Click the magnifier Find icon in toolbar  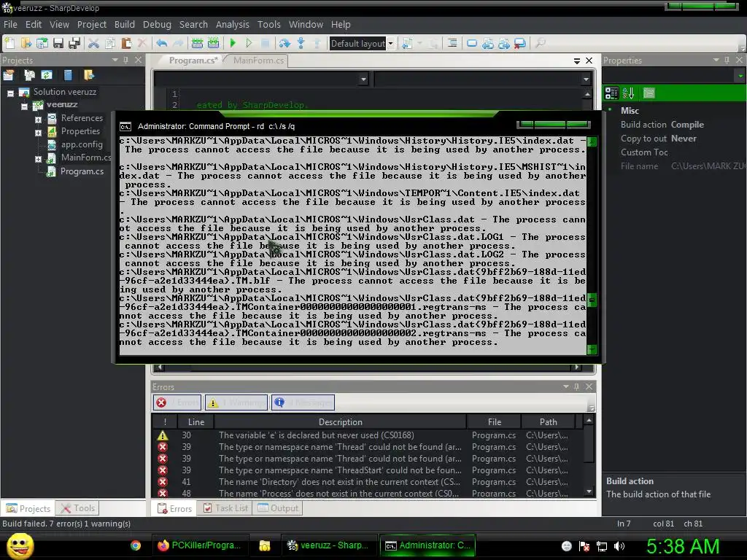pos(540,43)
